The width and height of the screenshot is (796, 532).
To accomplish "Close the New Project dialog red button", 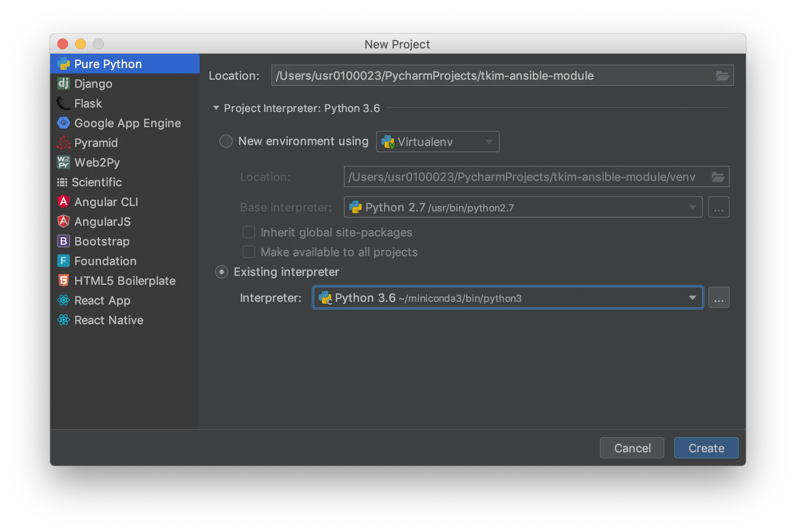I will (63, 44).
